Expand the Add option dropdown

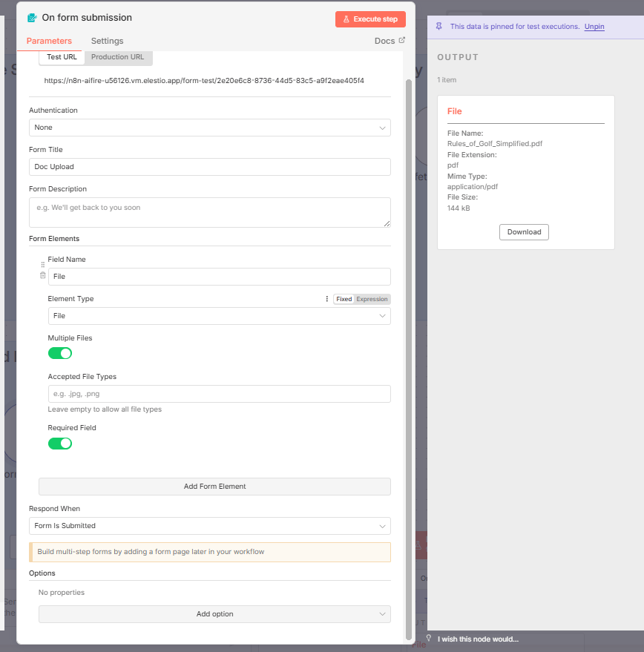point(214,614)
